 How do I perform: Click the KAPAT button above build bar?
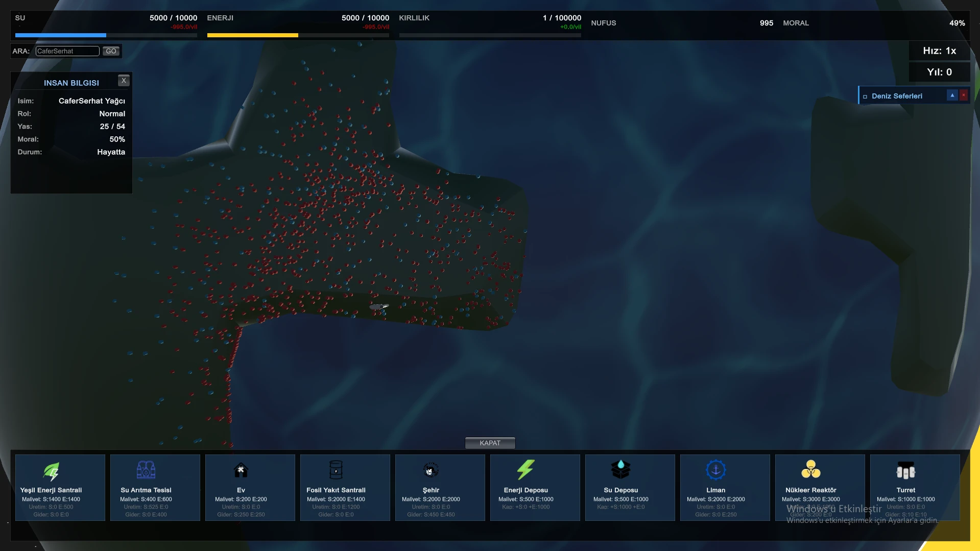coord(490,443)
